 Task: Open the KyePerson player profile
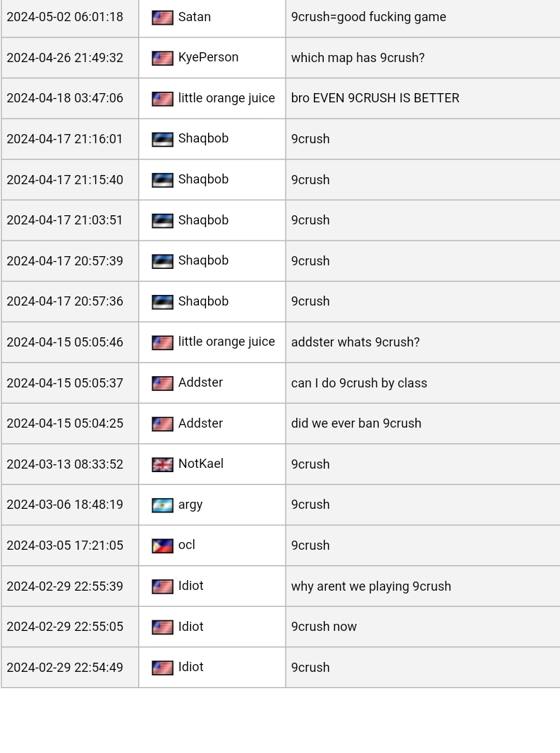(x=208, y=57)
